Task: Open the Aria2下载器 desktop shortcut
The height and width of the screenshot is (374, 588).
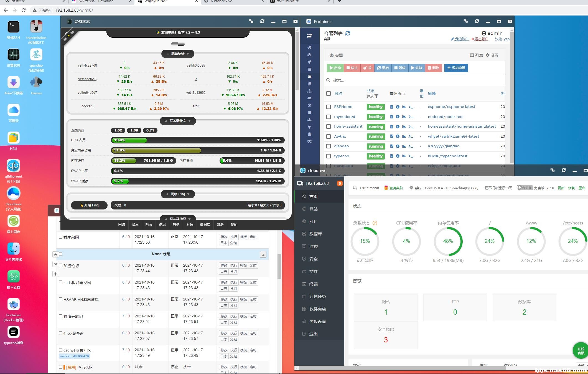Action: click(13, 83)
